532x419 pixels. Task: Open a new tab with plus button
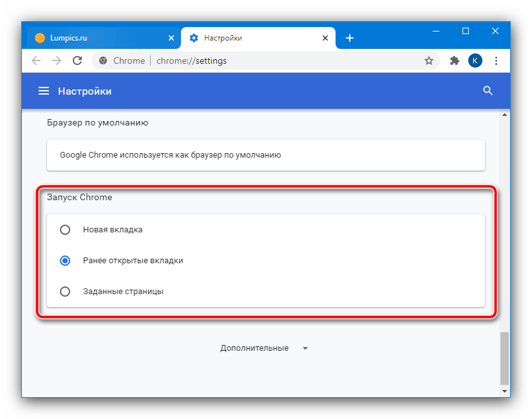coord(350,38)
